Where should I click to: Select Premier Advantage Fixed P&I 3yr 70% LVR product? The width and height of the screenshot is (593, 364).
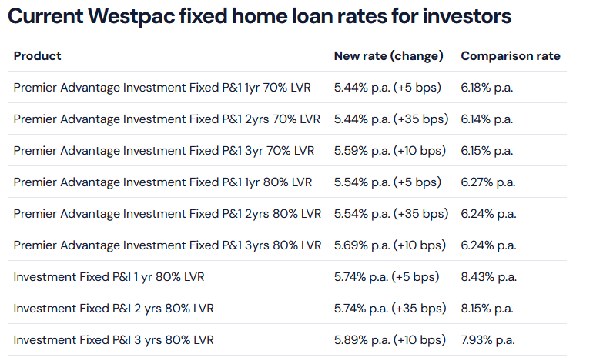164,151
